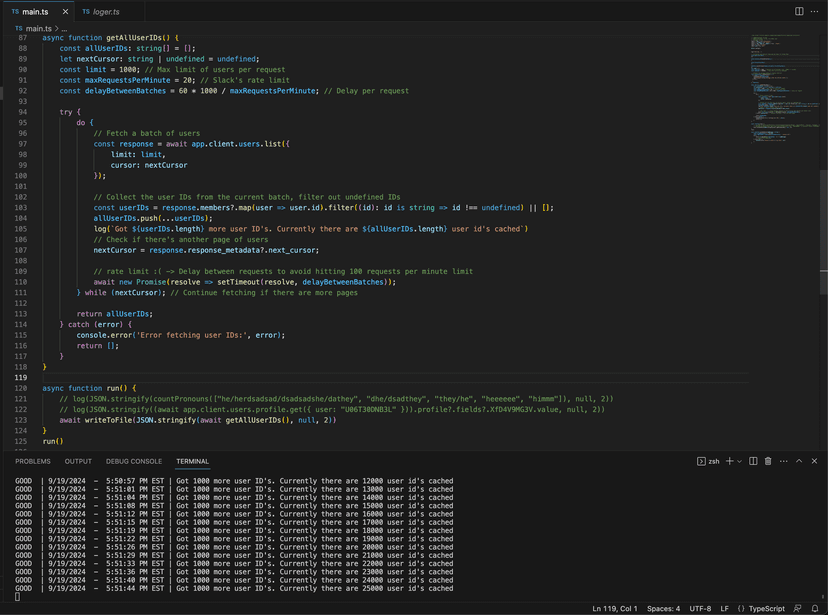The height and width of the screenshot is (615, 828).
Task: Split the terminal pane
Action: (x=753, y=461)
